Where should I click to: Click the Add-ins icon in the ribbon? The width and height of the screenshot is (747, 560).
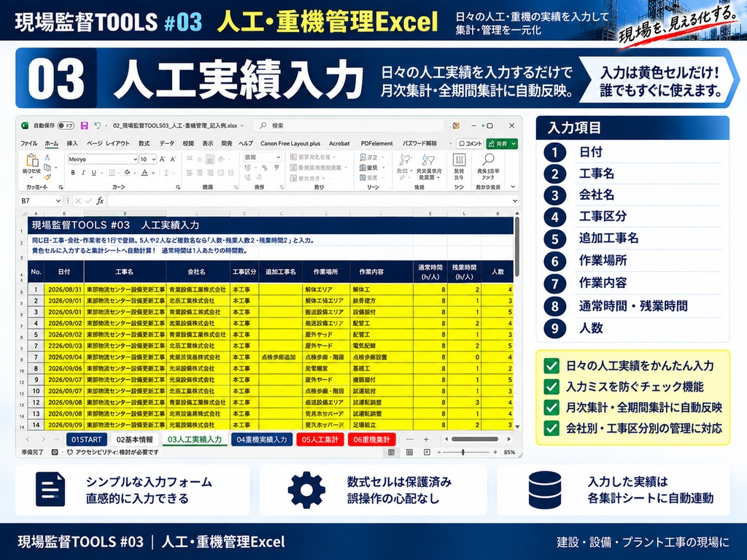460,160
